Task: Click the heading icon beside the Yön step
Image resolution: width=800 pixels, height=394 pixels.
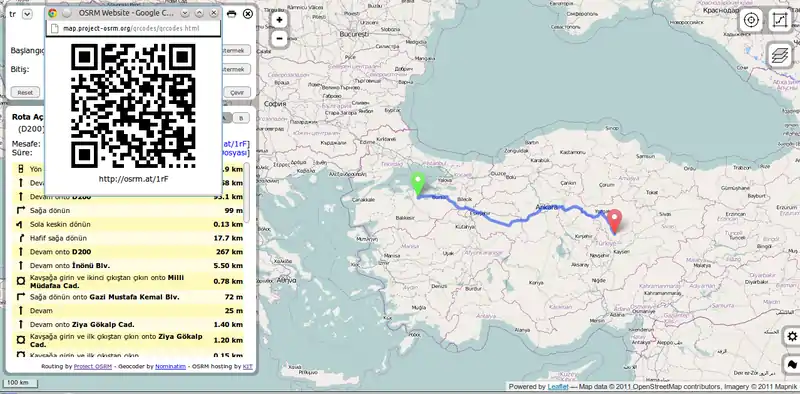Action: 21,169
